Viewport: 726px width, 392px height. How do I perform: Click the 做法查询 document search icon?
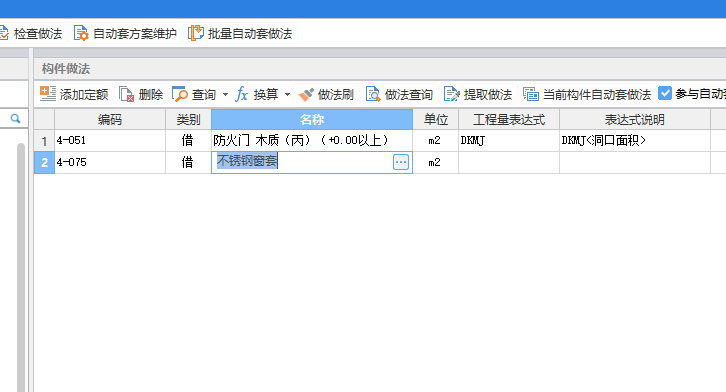pyautogui.click(x=373, y=94)
